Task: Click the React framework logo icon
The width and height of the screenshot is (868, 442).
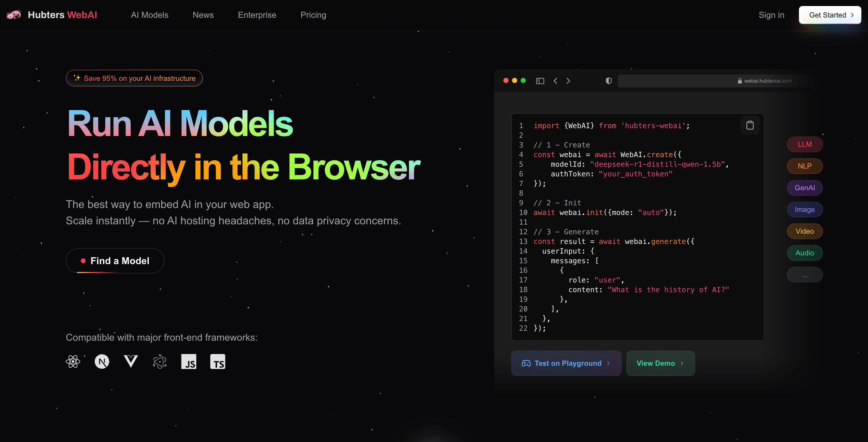Action: click(73, 361)
